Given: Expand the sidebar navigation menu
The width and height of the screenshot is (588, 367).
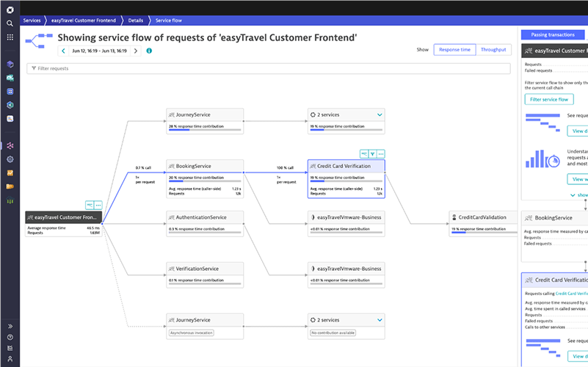Looking at the screenshot, I should click(x=10, y=327).
